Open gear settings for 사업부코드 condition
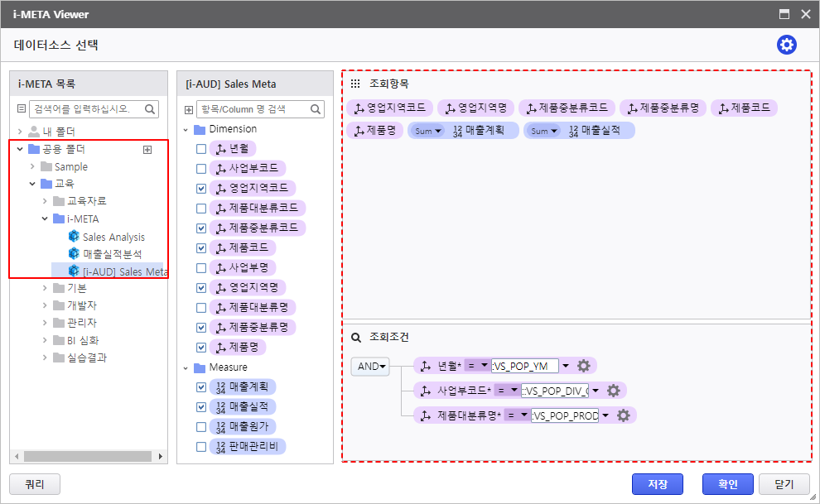The height and width of the screenshot is (504, 820). tap(614, 391)
